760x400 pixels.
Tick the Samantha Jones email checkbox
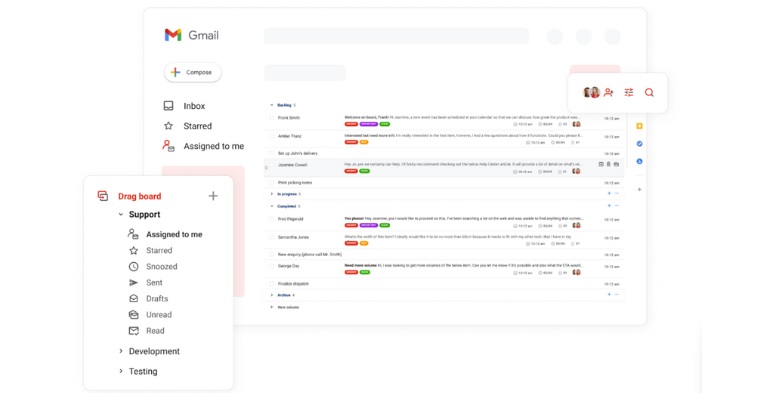(271, 238)
